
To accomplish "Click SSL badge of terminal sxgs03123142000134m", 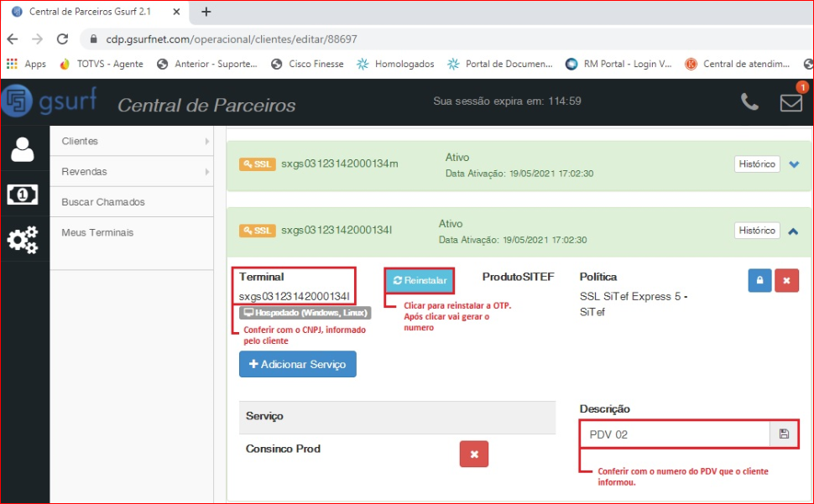I will pos(258,164).
